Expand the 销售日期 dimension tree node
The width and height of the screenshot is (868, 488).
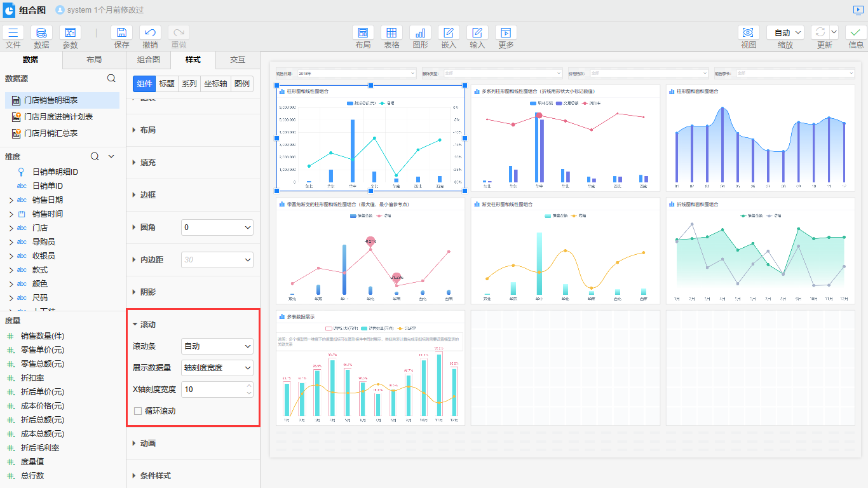point(11,200)
